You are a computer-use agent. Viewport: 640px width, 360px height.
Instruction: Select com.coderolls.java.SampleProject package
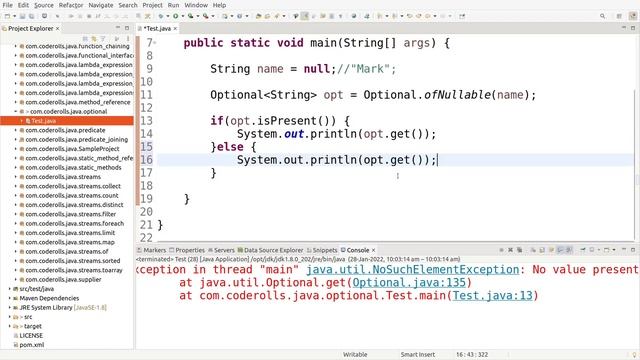[x=72, y=149]
